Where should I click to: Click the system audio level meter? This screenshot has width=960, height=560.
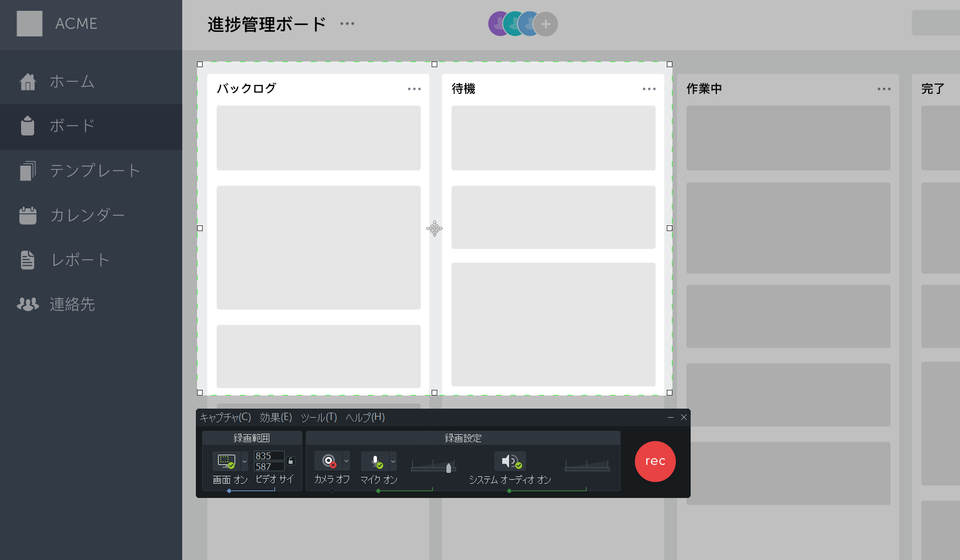click(x=587, y=466)
